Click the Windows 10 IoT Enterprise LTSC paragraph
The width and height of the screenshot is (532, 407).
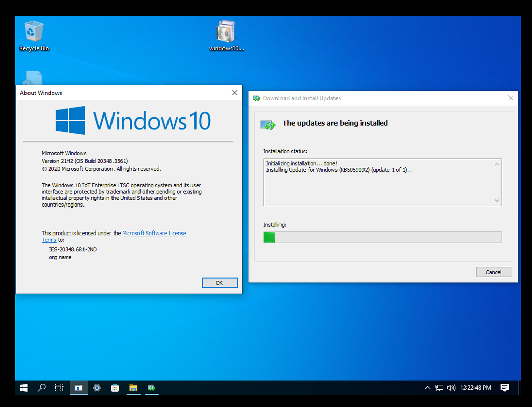[x=122, y=195]
